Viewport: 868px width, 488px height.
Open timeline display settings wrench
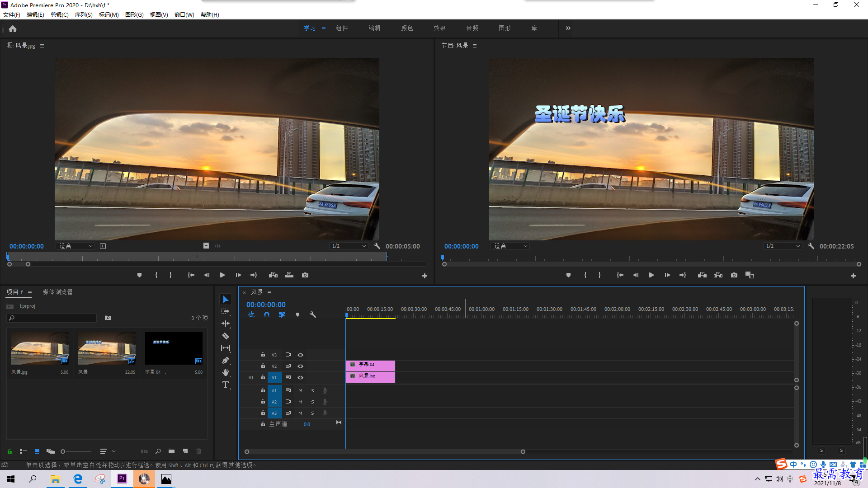pos(313,314)
